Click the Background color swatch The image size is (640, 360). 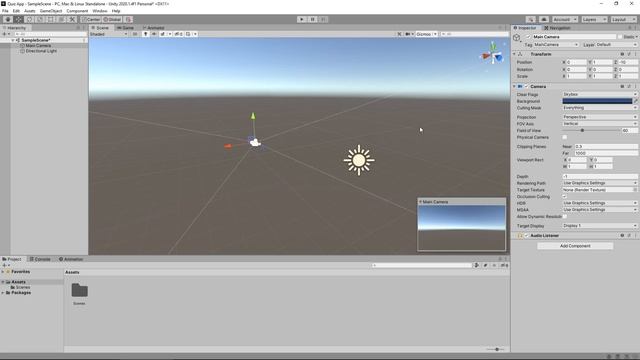pyautogui.click(x=597, y=101)
